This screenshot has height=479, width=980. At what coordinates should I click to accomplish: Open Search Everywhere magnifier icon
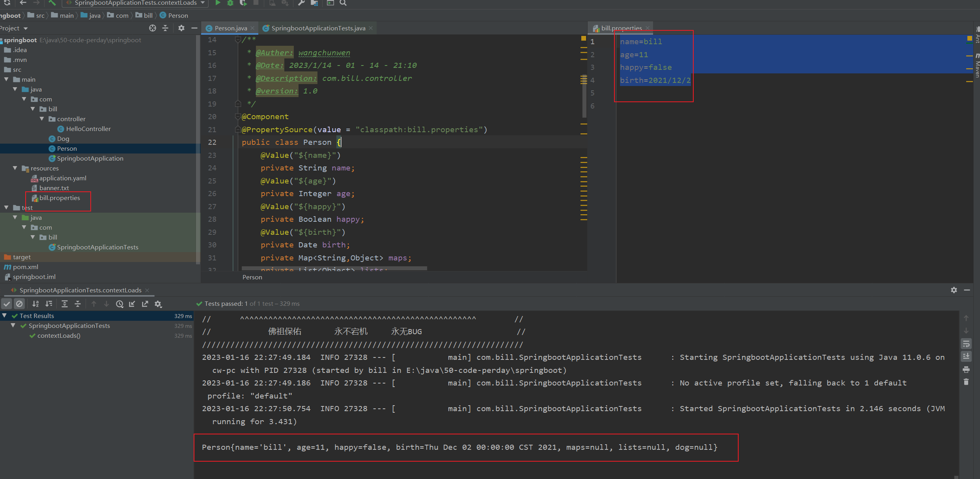click(x=343, y=3)
